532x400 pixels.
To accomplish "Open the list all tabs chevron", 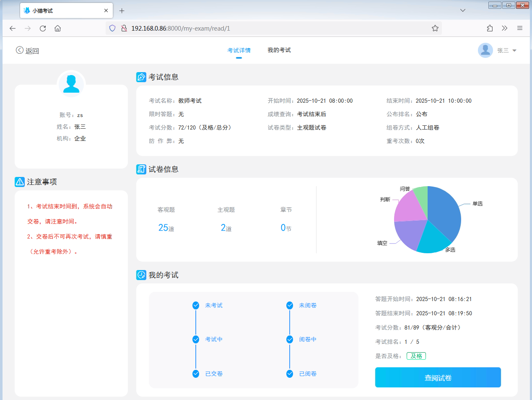I will (x=463, y=10).
